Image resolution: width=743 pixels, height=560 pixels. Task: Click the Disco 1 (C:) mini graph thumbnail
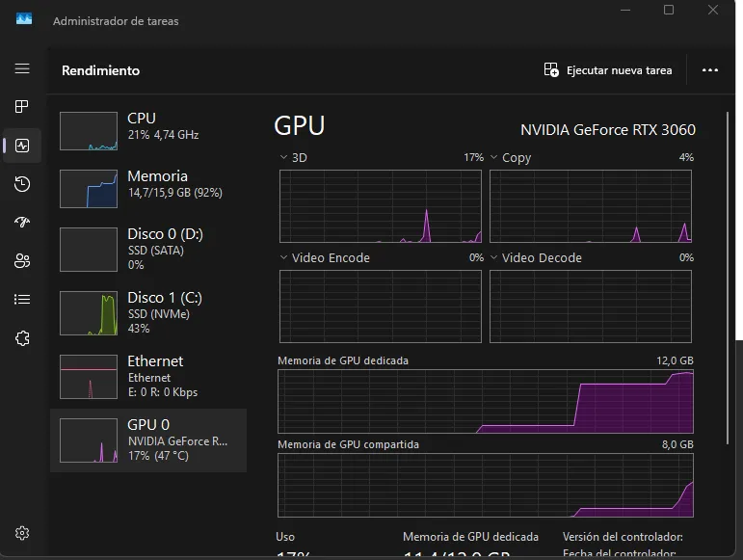(x=89, y=313)
